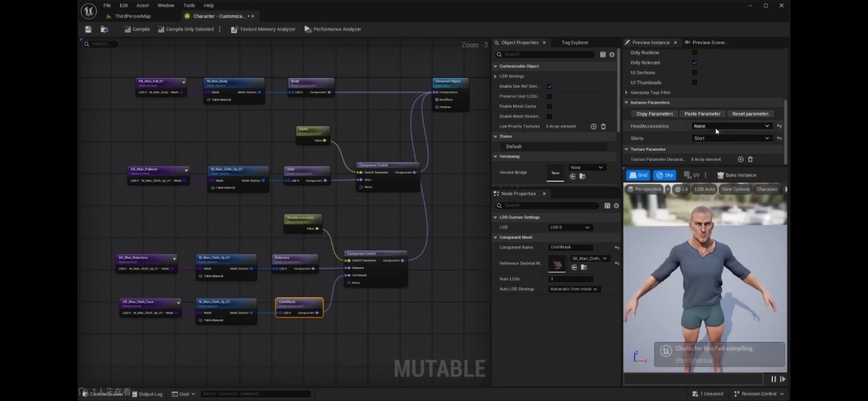Open the Tools menu

[189, 5]
